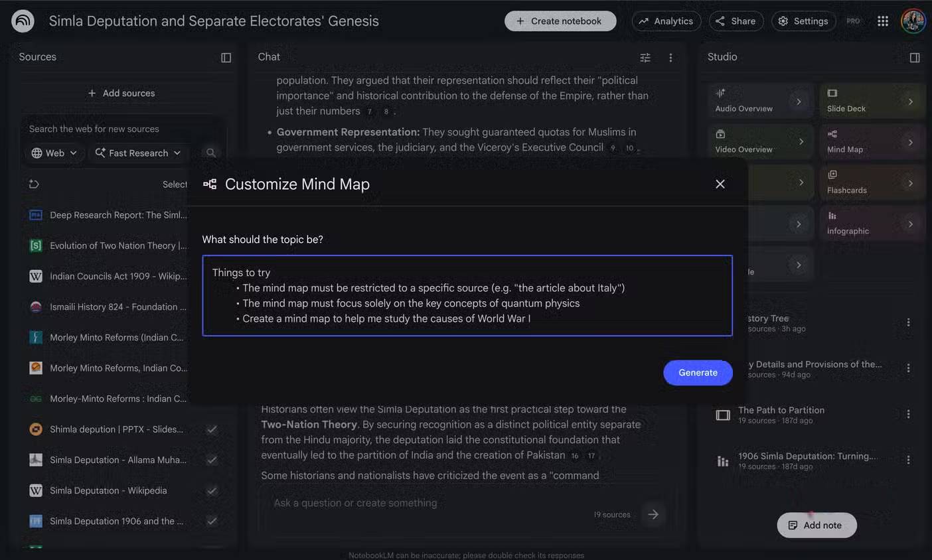The height and width of the screenshot is (560, 932).
Task: Open the chat more options menu
Action: (x=670, y=58)
